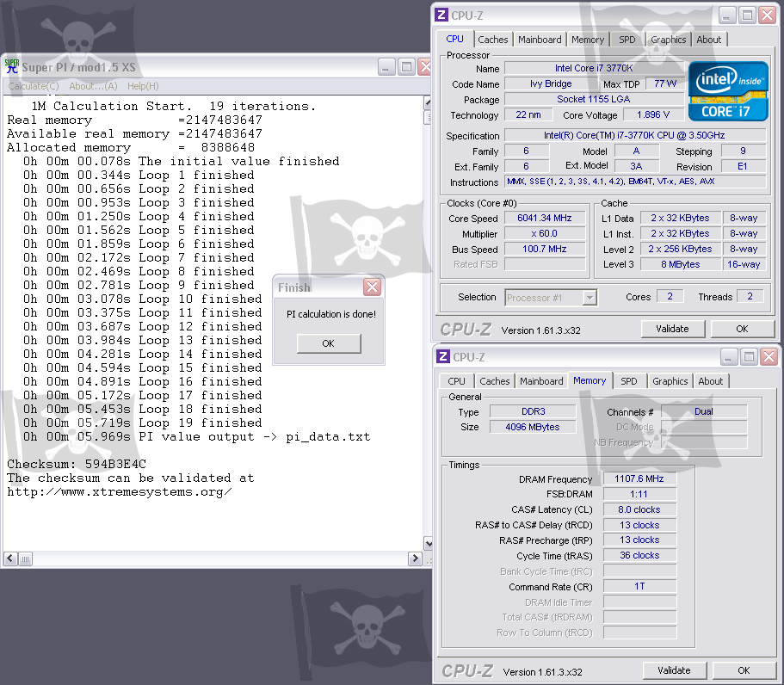Click the Super PI application icon in title bar
Image resolution: width=784 pixels, height=685 pixels.
pyautogui.click(x=11, y=66)
